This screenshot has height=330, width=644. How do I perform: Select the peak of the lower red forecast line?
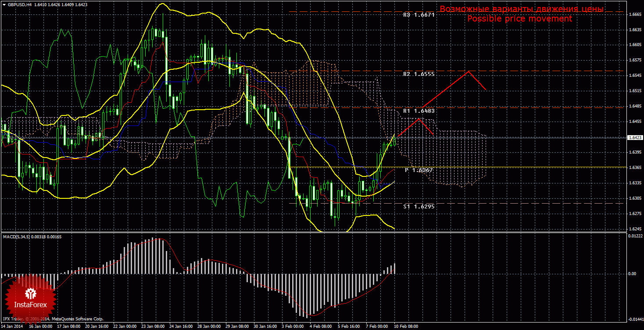419,118
